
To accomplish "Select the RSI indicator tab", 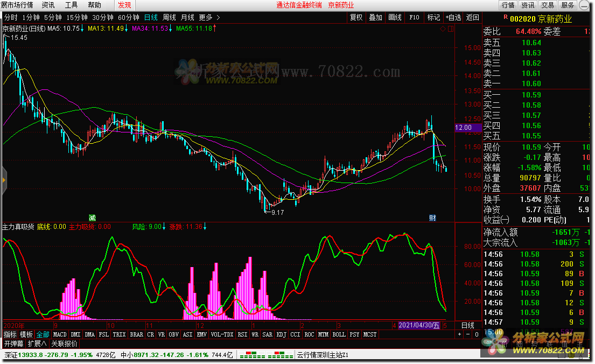I will click(242, 334).
